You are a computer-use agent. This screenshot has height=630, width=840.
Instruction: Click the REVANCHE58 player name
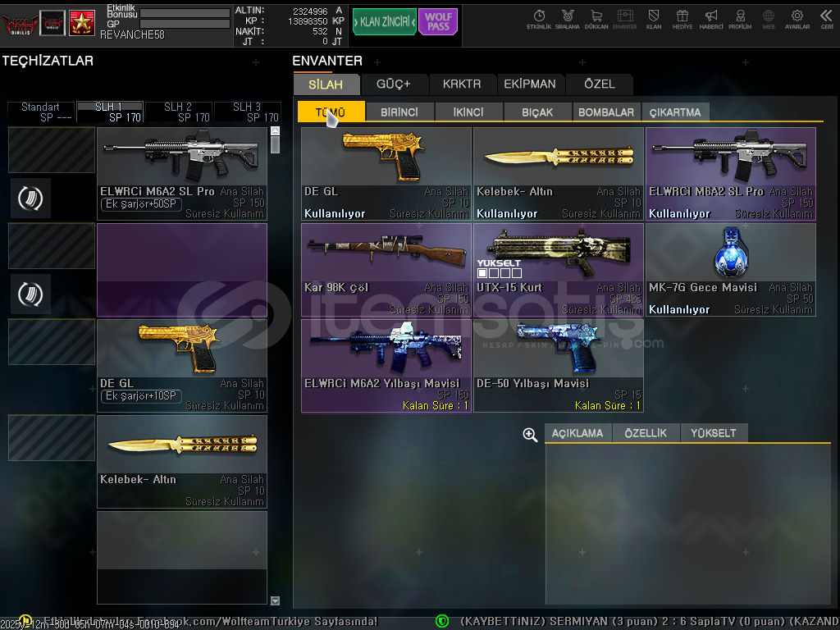pyautogui.click(x=132, y=34)
